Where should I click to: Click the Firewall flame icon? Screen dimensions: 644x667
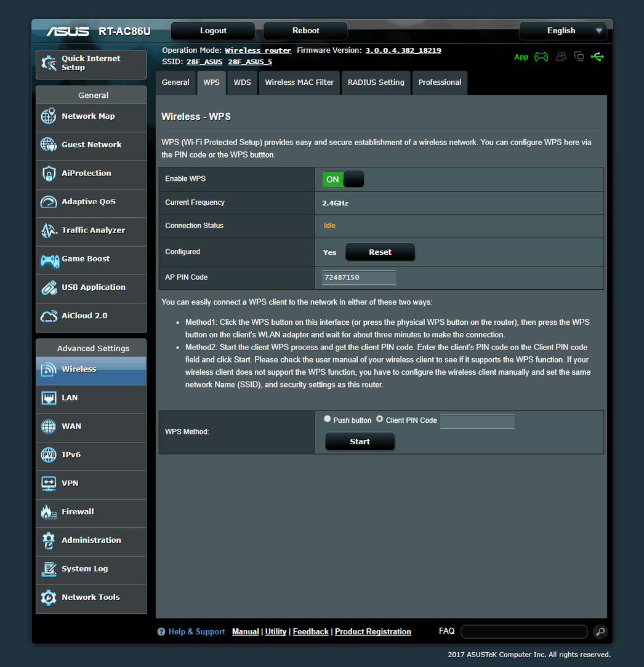pos(49,512)
